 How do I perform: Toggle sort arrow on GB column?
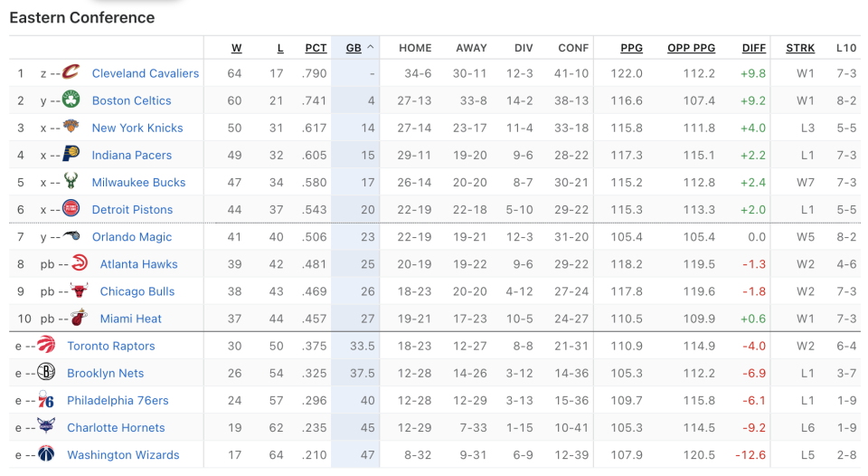tap(371, 48)
